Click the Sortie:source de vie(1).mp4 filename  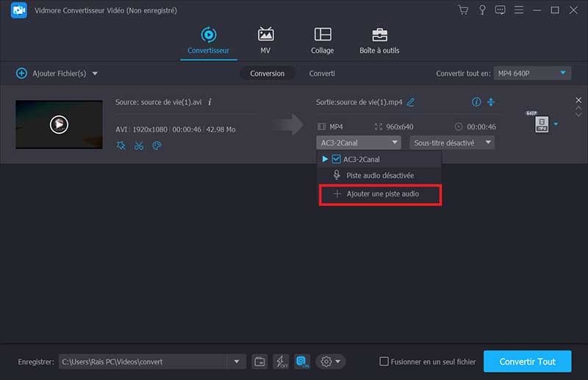coord(359,102)
